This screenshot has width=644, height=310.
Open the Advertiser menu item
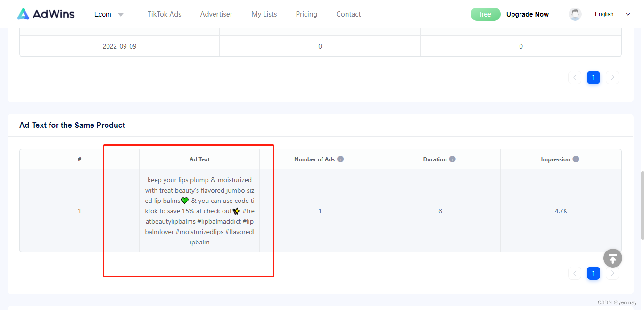[216, 14]
